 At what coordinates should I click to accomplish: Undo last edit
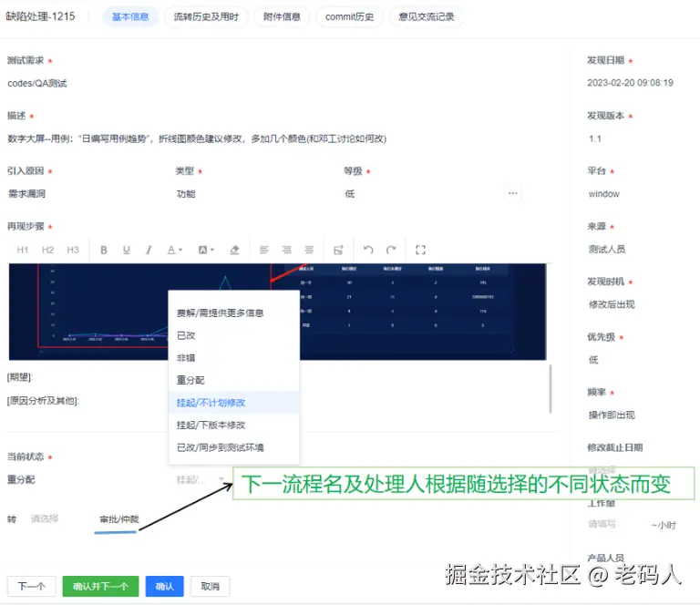[x=368, y=250]
